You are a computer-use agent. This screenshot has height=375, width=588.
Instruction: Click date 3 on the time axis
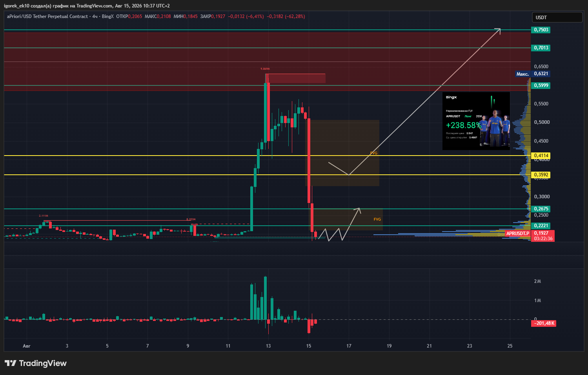point(67,346)
